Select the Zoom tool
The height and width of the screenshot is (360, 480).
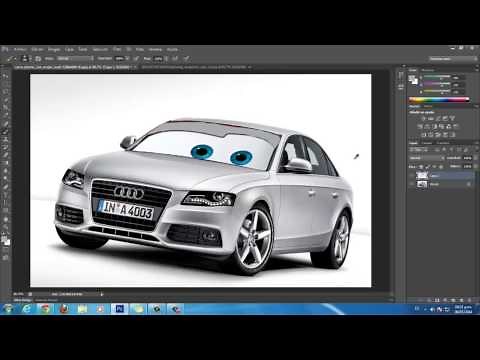[6, 227]
